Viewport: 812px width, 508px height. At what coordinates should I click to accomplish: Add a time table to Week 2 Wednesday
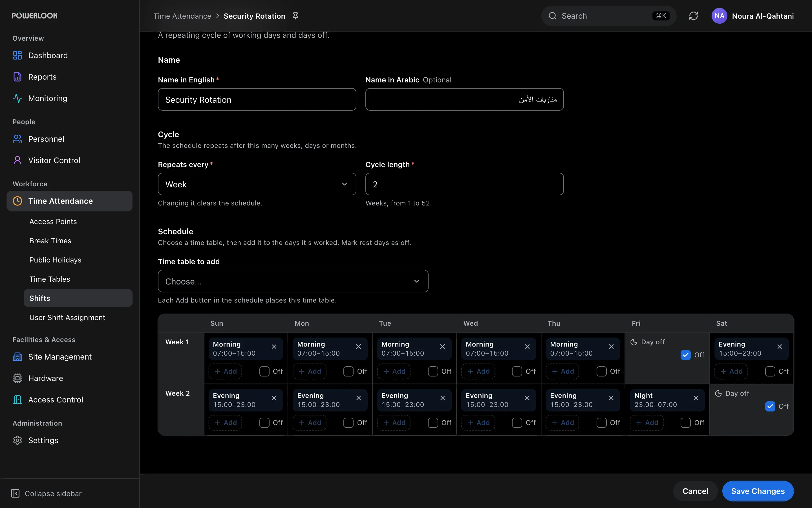click(478, 423)
